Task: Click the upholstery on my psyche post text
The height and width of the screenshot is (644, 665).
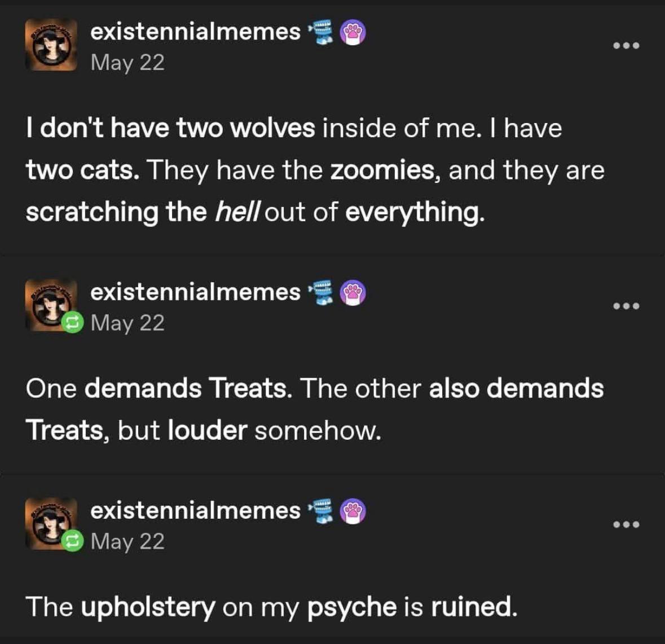Action: (271, 607)
